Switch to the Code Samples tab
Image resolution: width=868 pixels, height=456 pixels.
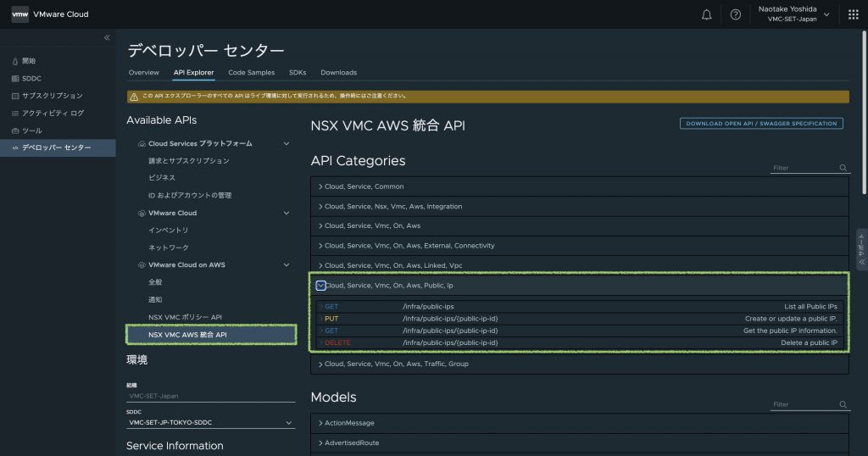tap(251, 73)
